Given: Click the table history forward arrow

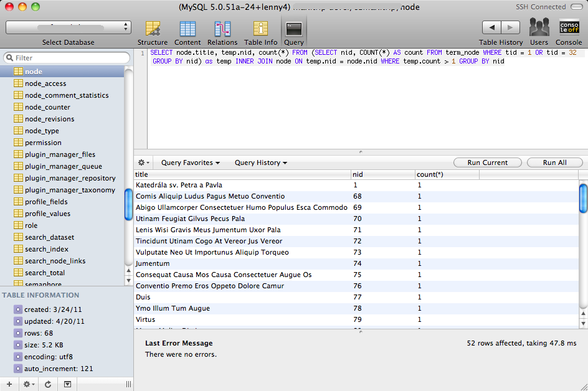Looking at the screenshot, I should pyautogui.click(x=511, y=27).
